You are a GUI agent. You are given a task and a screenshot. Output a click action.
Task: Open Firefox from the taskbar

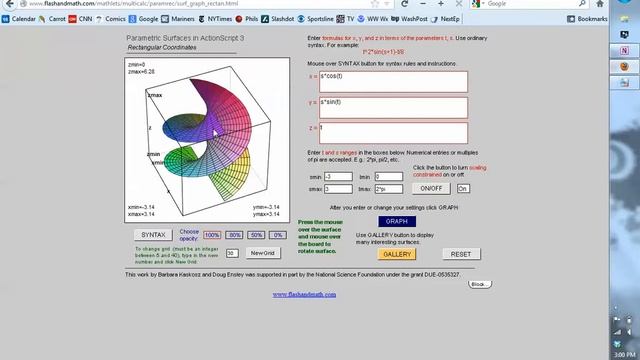point(624,67)
